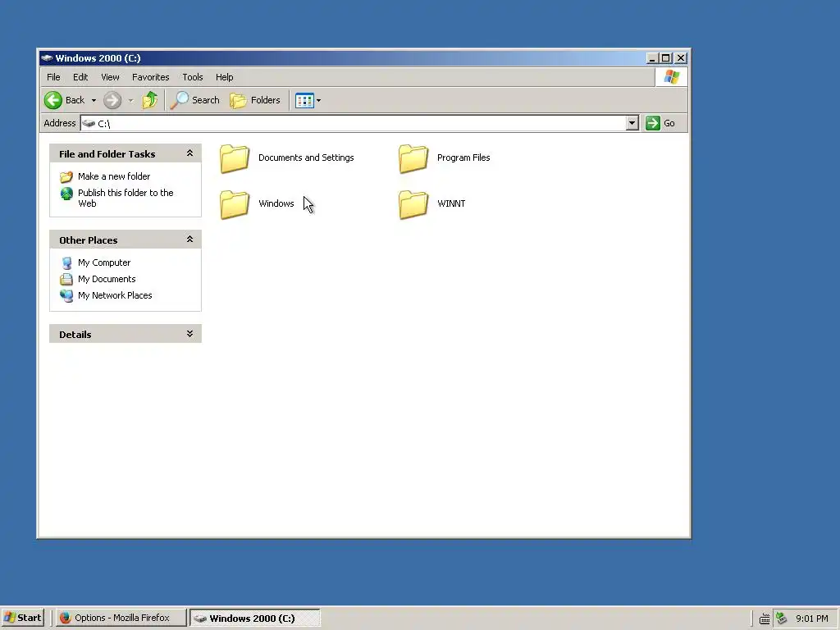Click the Program Files label
The image size is (840, 630).
point(463,157)
